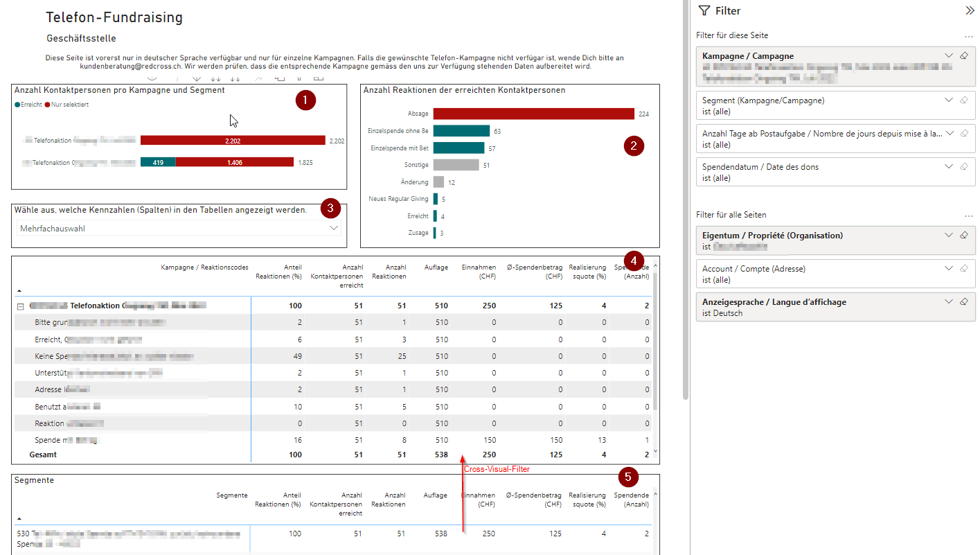Expand the Spendendatum / Date des dons filter
The image size is (980, 555).
pyautogui.click(x=949, y=166)
